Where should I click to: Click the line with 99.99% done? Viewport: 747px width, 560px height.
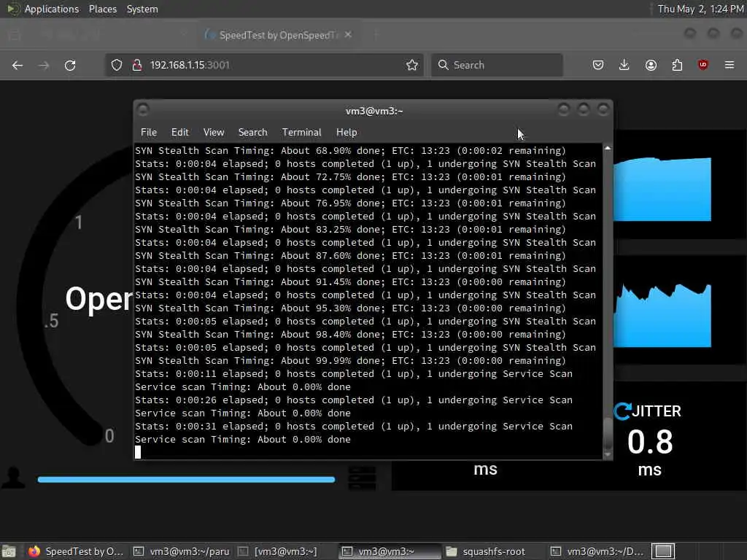point(351,361)
